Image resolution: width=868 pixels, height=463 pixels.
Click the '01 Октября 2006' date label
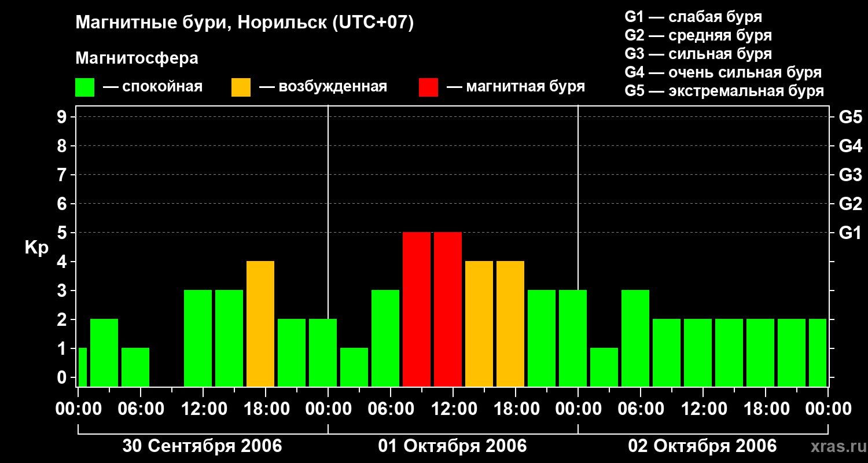[x=453, y=446]
